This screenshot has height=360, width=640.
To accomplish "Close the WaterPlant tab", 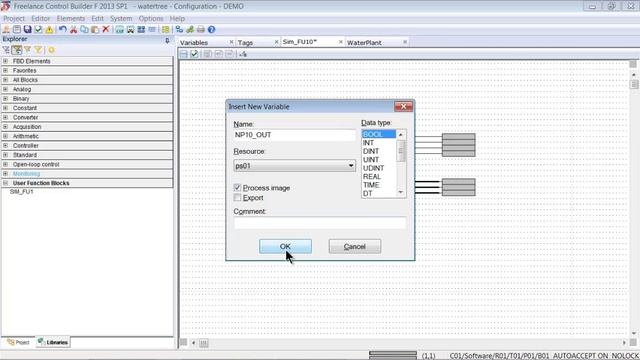I will (x=405, y=42).
